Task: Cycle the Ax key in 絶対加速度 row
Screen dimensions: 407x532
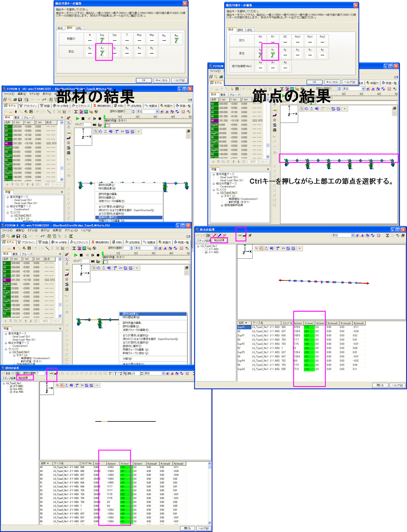Action: click(x=260, y=68)
